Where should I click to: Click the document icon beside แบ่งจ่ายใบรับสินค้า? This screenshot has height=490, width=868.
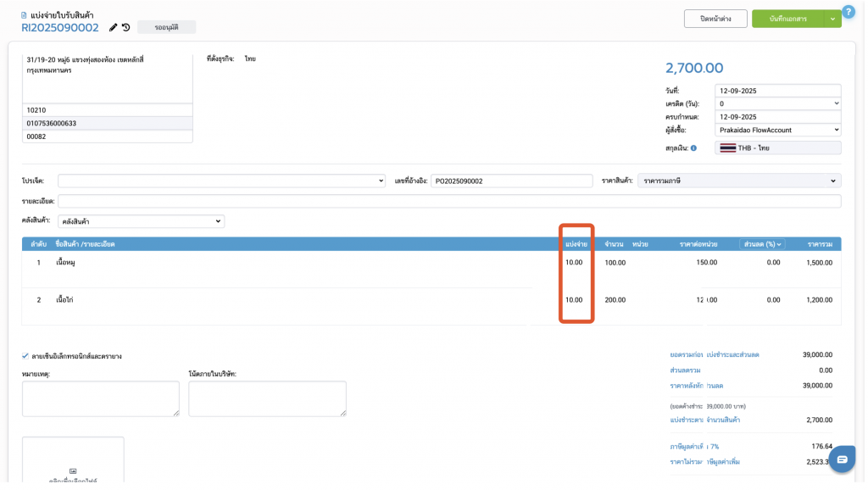pyautogui.click(x=24, y=15)
